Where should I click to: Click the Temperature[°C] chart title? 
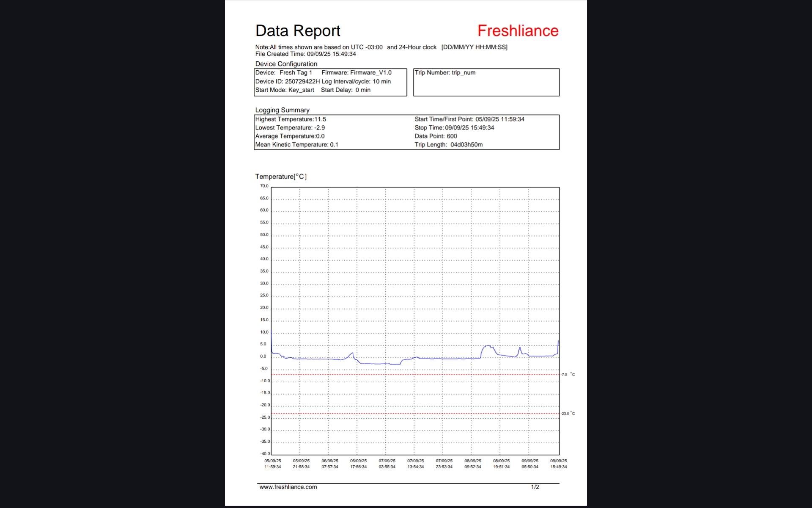point(281,177)
